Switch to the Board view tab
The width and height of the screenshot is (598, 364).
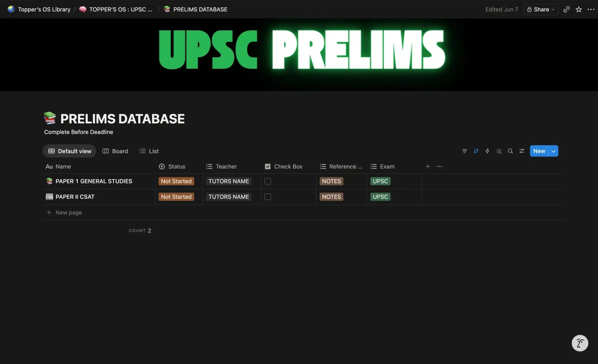(x=115, y=151)
